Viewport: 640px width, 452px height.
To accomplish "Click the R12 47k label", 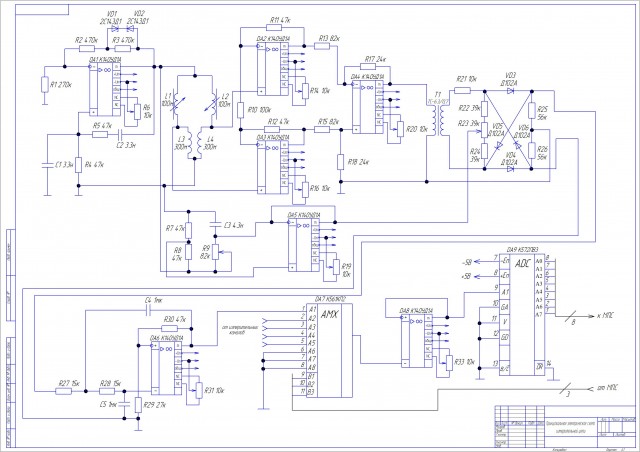I will (278, 122).
